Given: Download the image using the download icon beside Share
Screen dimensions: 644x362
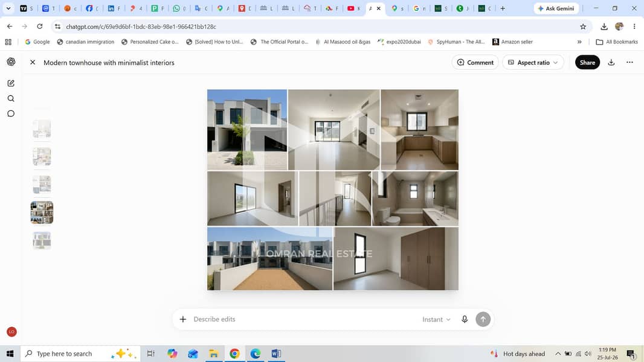Looking at the screenshot, I should 611,62.
